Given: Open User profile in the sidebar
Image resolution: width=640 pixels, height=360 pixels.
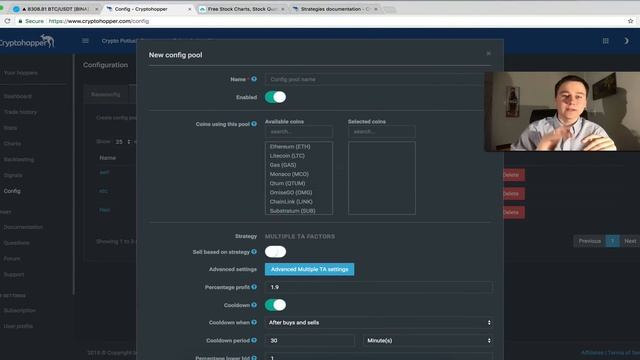Looking at the screenshot, I should click(x=18, y=326).
